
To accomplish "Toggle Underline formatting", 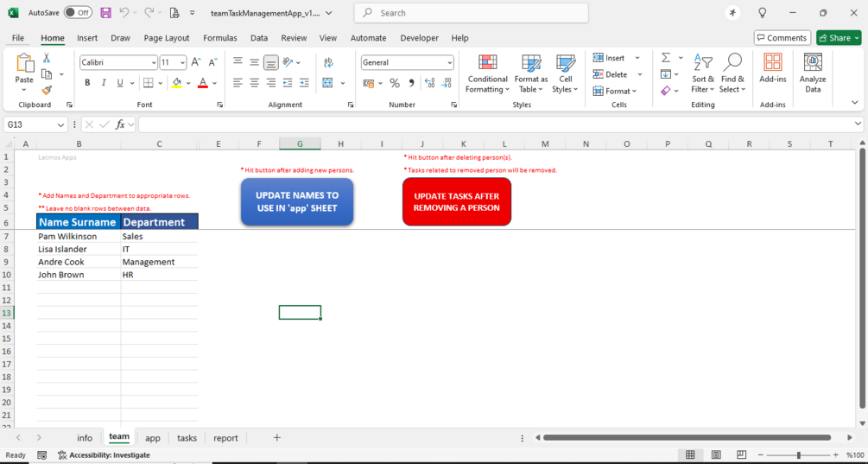I will [120, 83].
